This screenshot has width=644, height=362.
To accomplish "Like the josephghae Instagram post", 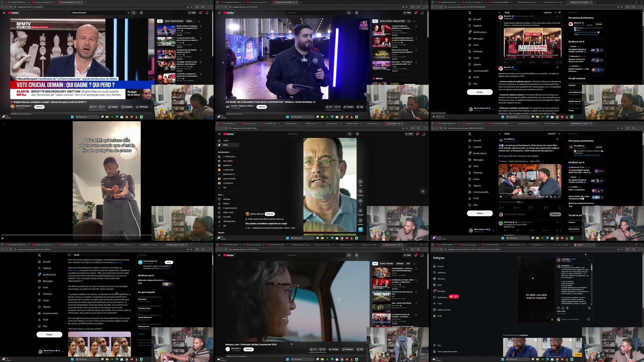I will (x=558, y=308).
